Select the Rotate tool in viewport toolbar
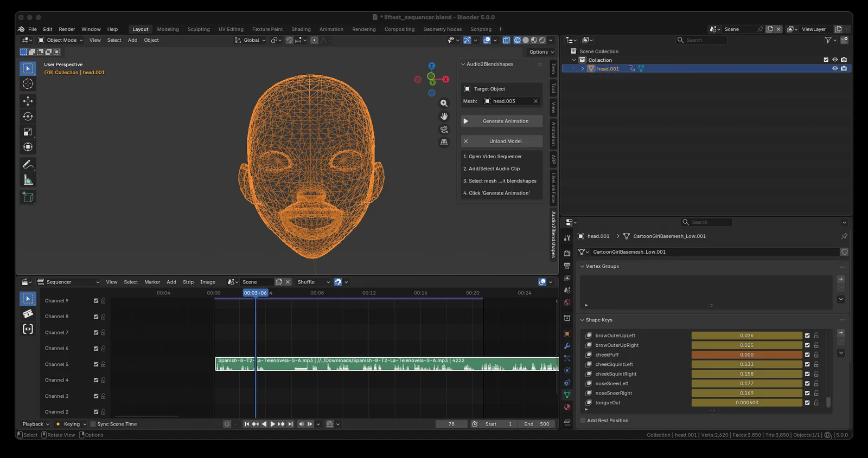Image resolution: width=868 pixels, height=458 pixels. point(28,117)
